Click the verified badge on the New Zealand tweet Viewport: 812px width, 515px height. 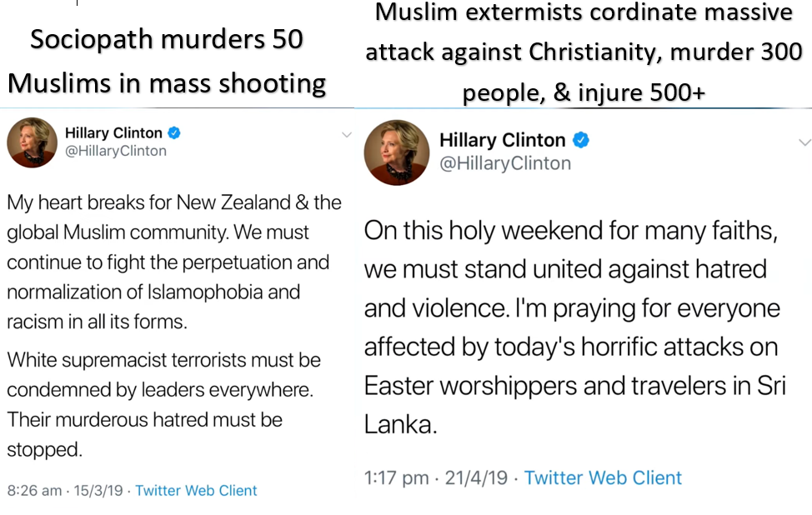click(174, 132)
